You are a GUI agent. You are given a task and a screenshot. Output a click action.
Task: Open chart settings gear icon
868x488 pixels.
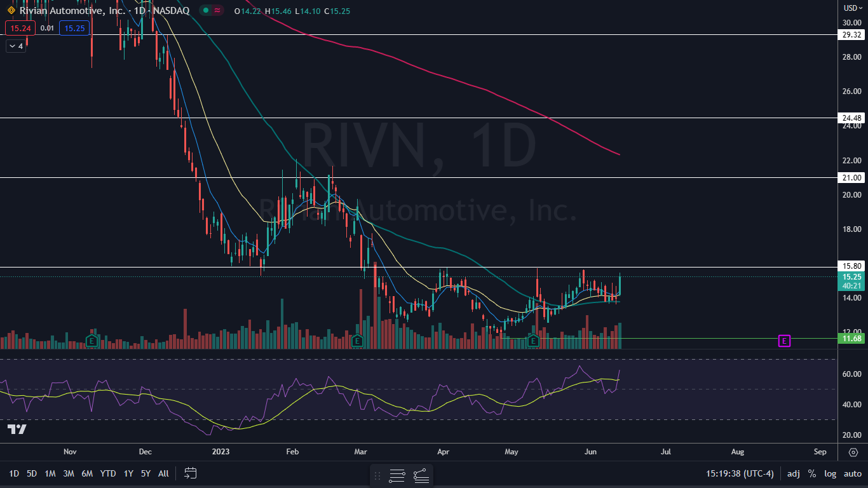tap(853, 452)
